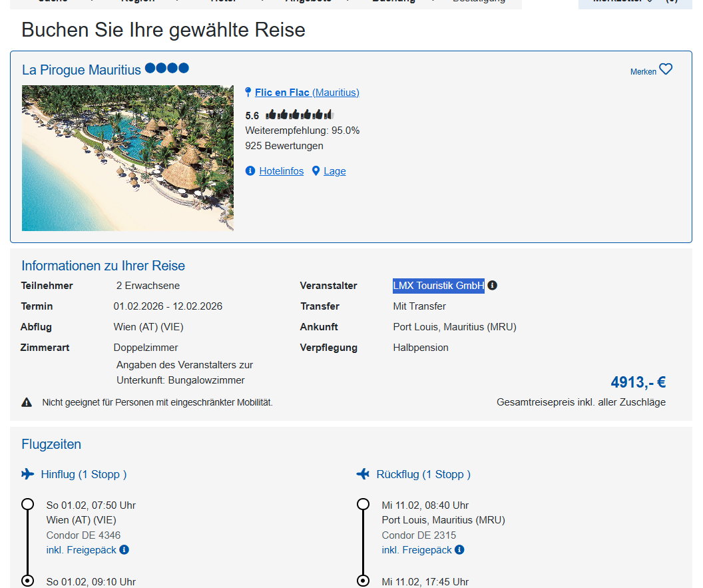Click the Hinflug airplane icon
The width and height of the screenshot is (703, 588).
coord(28,474)
